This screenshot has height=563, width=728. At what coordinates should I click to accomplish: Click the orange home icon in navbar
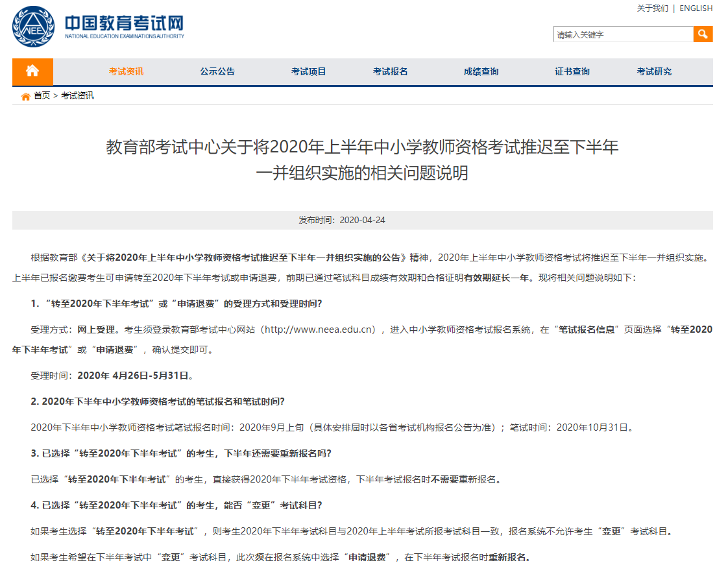pyautogui.click(x=32, y=71)
